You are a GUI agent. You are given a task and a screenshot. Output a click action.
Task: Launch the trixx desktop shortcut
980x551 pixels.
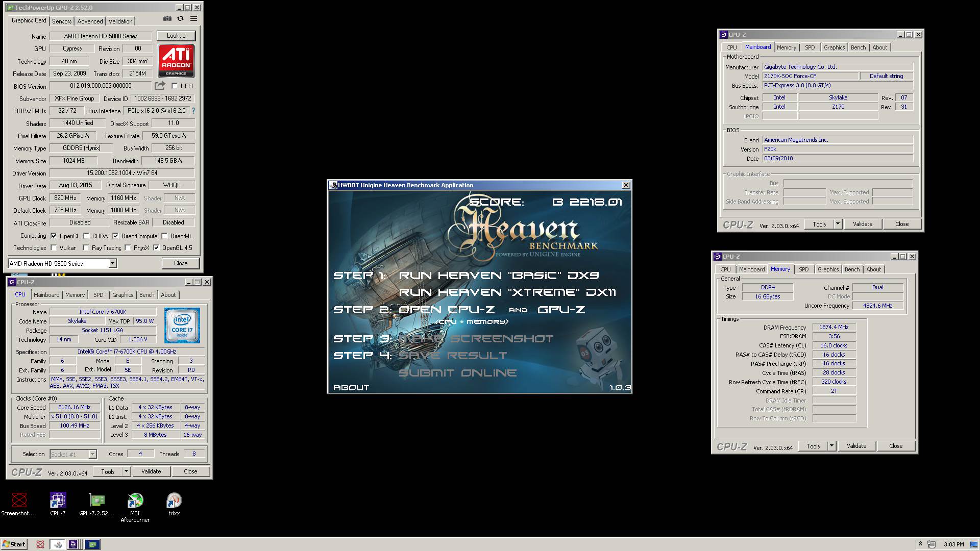pos(174,504)
